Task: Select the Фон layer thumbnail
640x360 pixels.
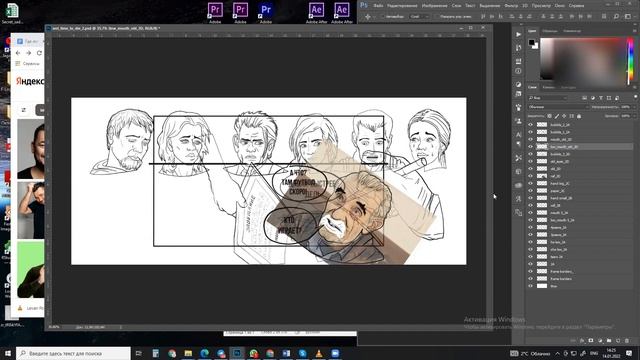Action: [542, 286]
